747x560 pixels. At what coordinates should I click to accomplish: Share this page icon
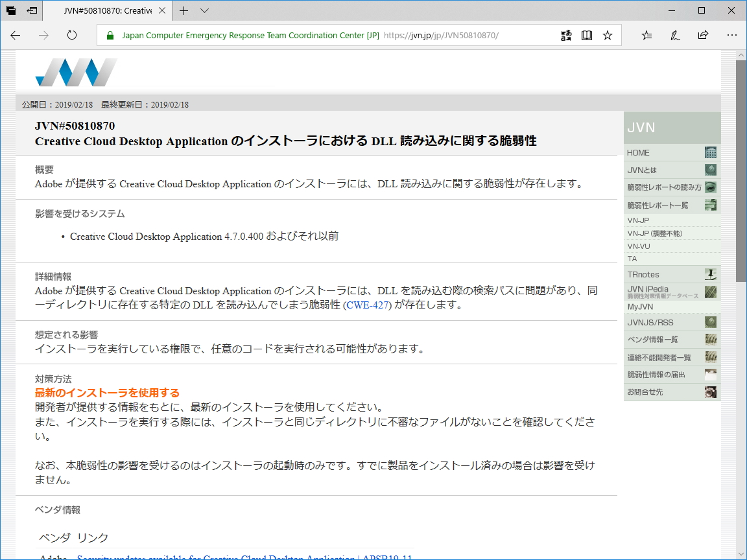(703, 35)
